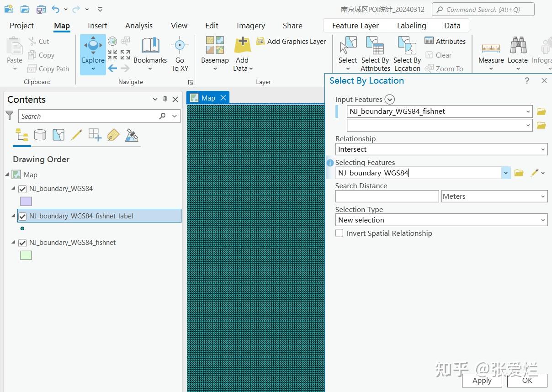Enable Invert Spatial Relationship
This screenshot has width=552, height=392.
pos(340,233)
